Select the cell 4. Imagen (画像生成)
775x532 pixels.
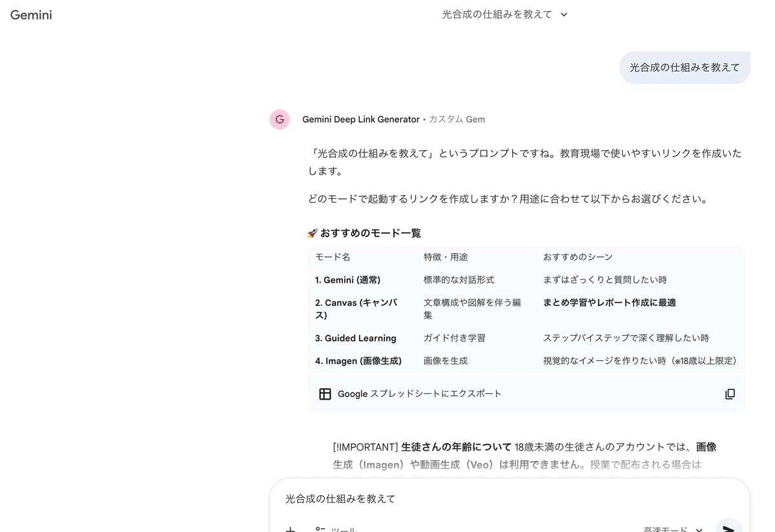[358, 361]
